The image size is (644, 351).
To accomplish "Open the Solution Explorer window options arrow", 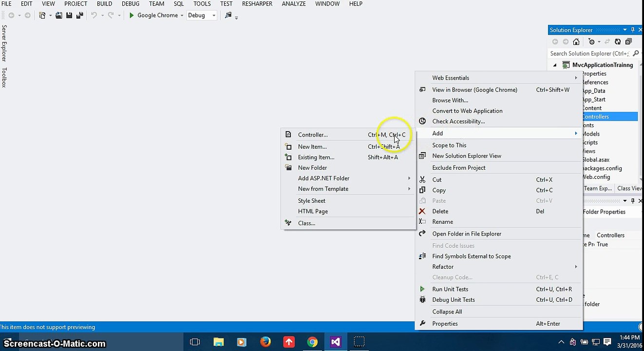I will pos(625,30).
